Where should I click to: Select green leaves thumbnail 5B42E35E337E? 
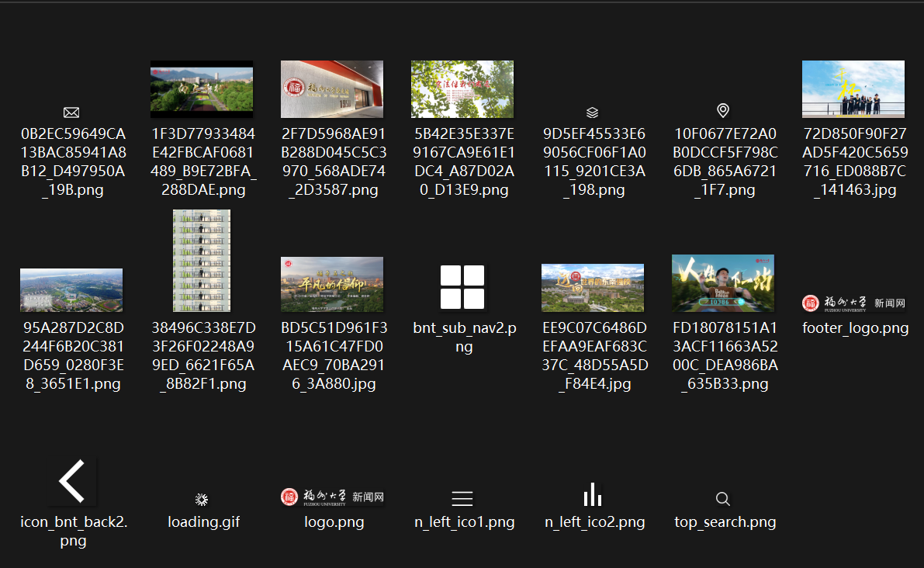462,89
